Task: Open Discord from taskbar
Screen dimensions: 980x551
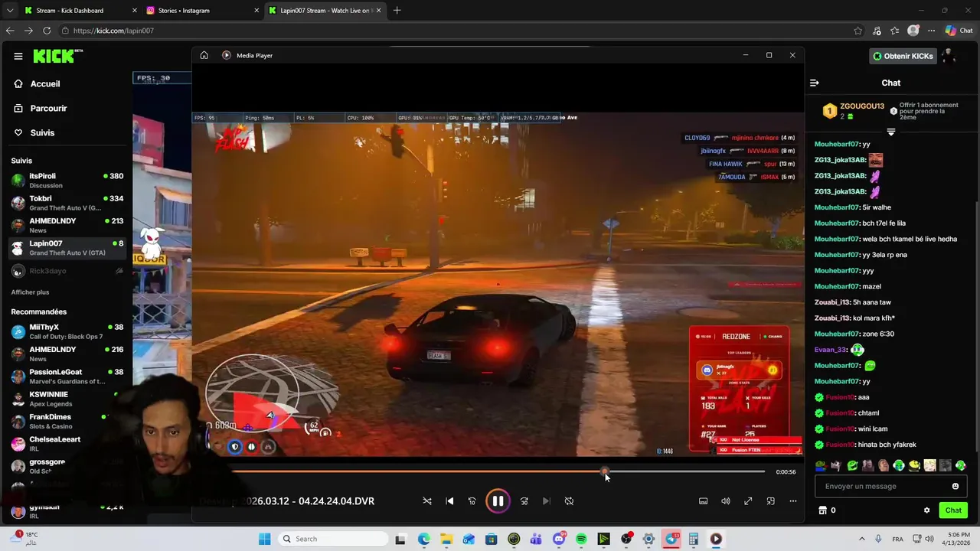Action: pos(559,540)
